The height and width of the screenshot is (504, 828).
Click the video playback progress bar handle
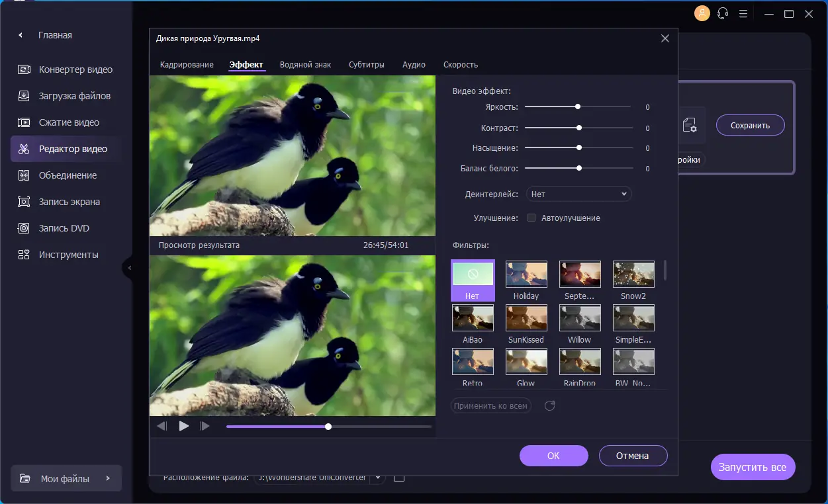coord(328,427)
